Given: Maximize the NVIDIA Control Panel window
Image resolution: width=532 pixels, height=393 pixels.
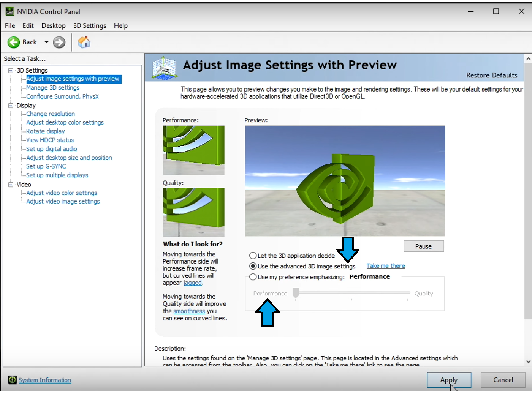Looking at the screenshot, I should (x=496, y=11).
